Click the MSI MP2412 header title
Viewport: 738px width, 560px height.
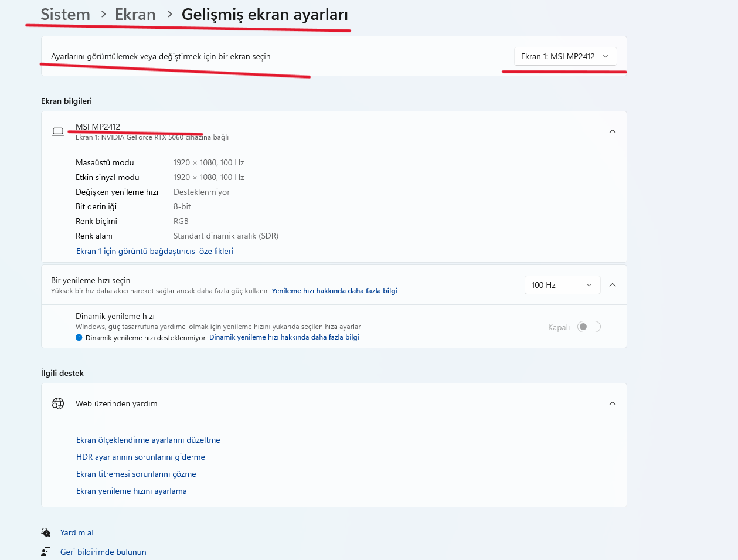point(98,127)
